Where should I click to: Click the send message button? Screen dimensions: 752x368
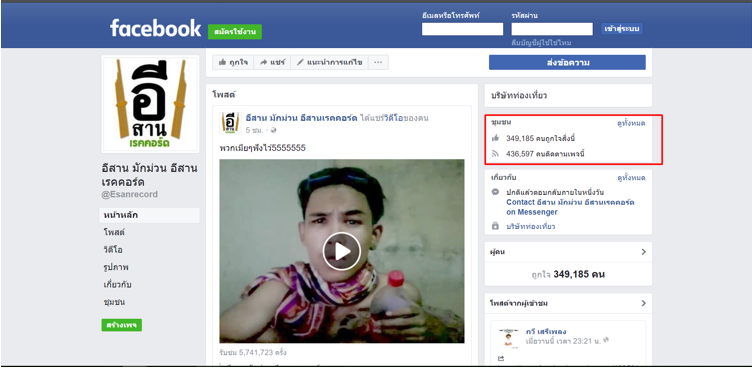[567, 62]
